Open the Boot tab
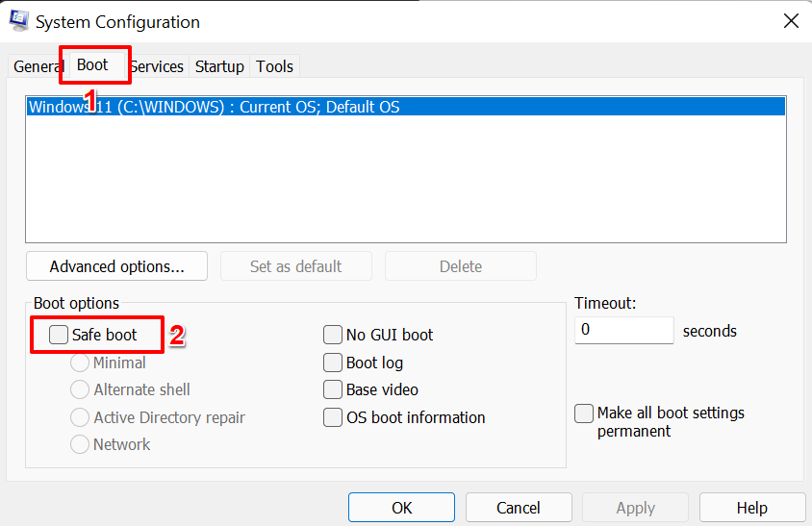The width and height of the screenshot is (812, 526). [93, 65]
